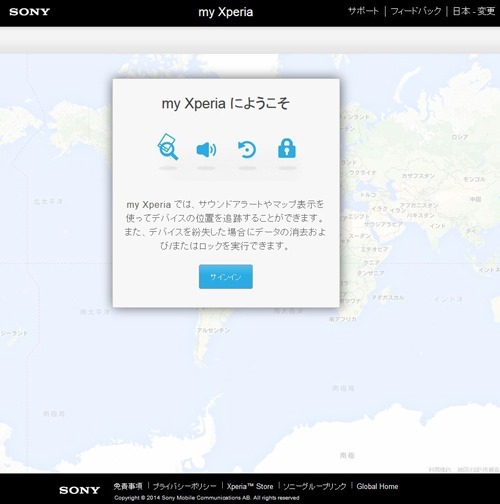Click the マダガスカル label on map
The height and width of the screenshot is (504, 500).
tap(388, 297)
